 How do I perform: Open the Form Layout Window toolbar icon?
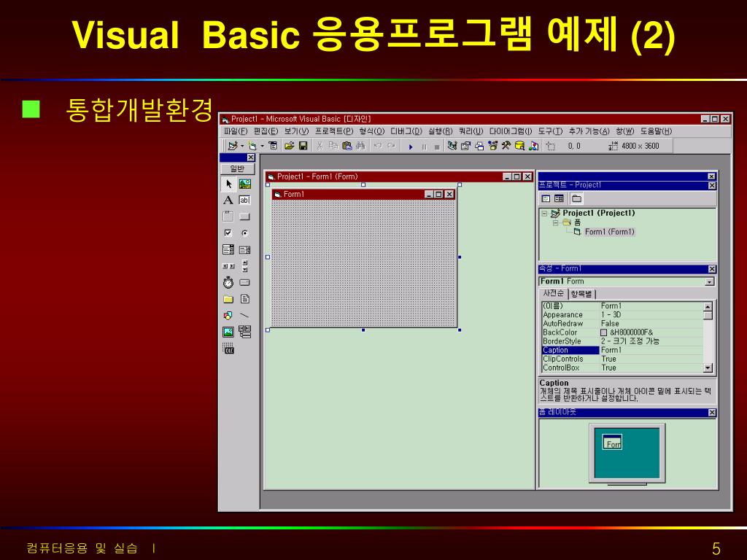tap(480, 146)
